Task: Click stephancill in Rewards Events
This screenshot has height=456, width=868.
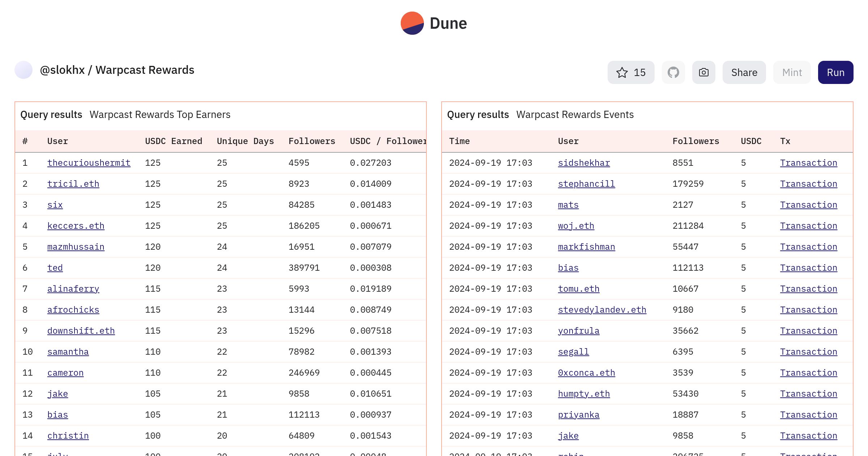Action: pyautogui.click(x=586, y=184)
